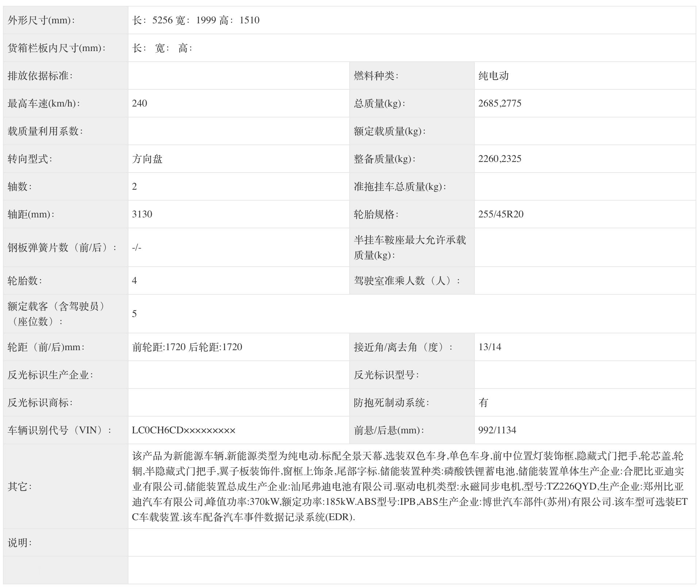Click the 整备质量(kg) label
Image resolution: width=700 pixels, height=588 pixels.
pos(384,159)
